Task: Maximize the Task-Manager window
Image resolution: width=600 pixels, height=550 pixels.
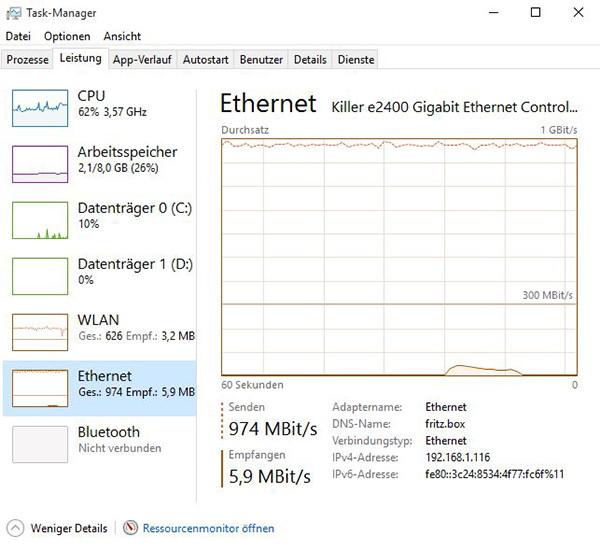Action: pyautogui.click(x=536, y=13)
